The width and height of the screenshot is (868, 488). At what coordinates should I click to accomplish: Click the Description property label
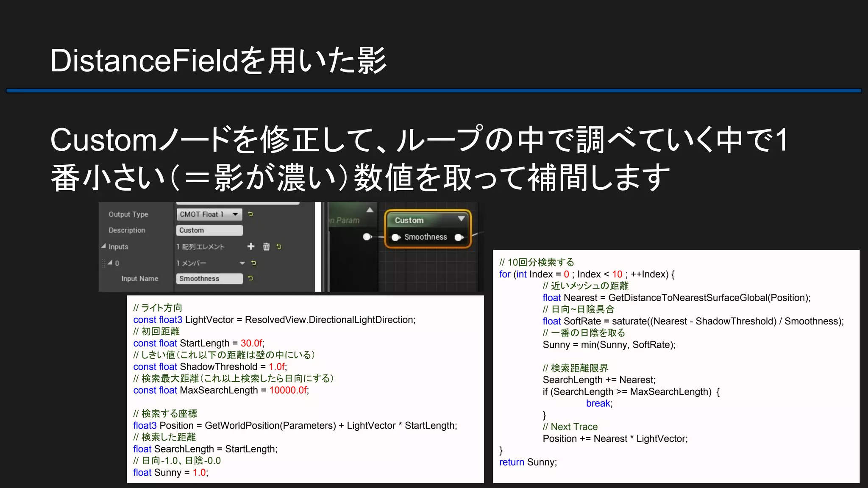tap(127, 230)
